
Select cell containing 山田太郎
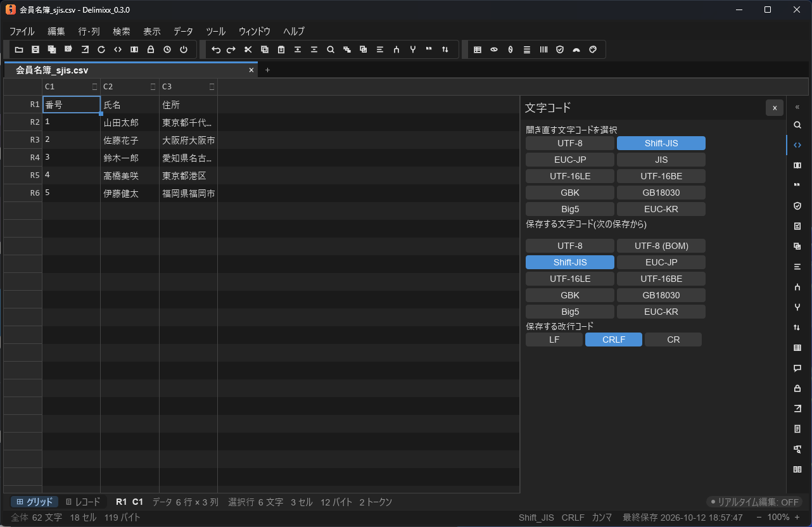tap(130, 122)
